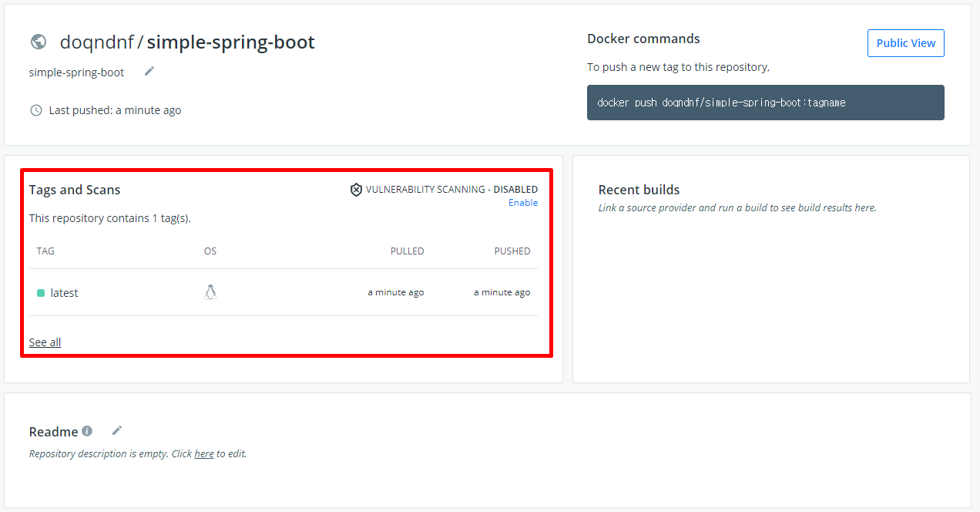
Task: Click the 'Link a source provider' hint text
Action: click(x=737, y=207)
